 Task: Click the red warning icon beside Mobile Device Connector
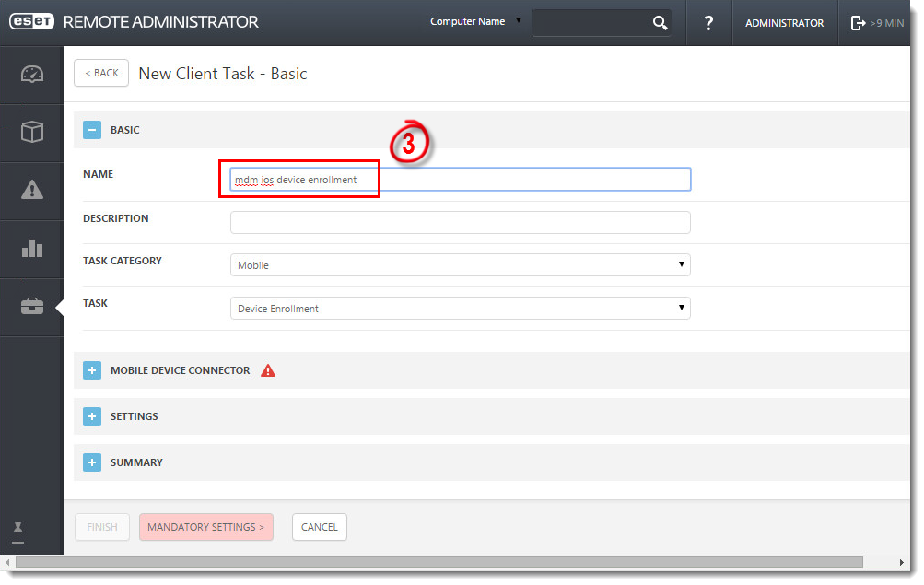click(268, 370)
